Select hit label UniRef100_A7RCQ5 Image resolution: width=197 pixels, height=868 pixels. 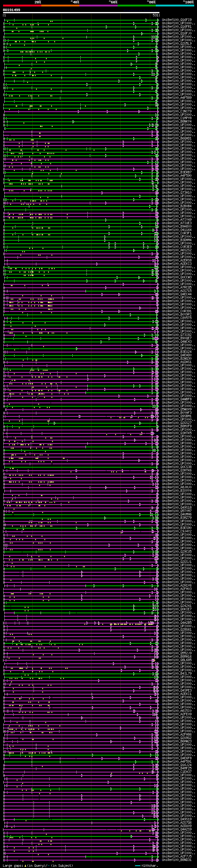(x=177, y=287)
